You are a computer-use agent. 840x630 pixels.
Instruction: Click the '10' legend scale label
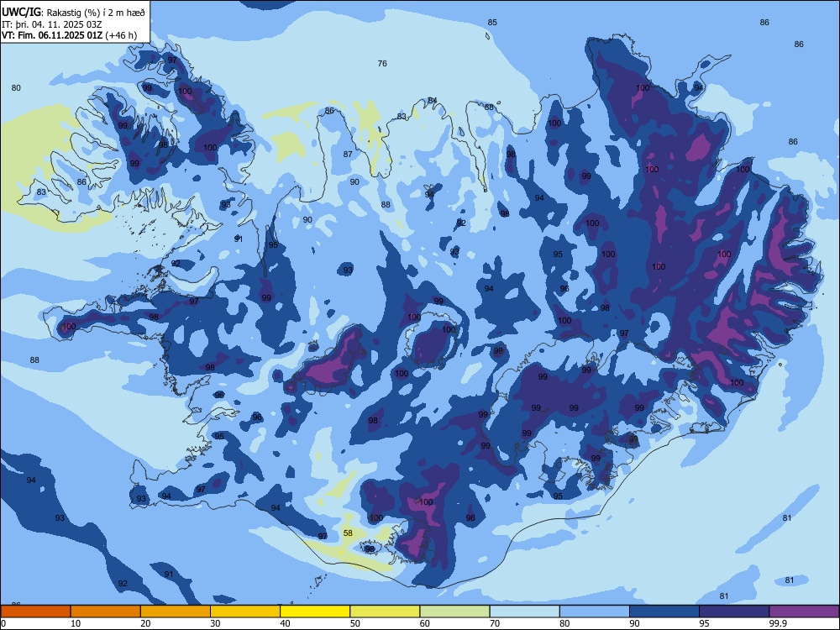pos(76,623)
